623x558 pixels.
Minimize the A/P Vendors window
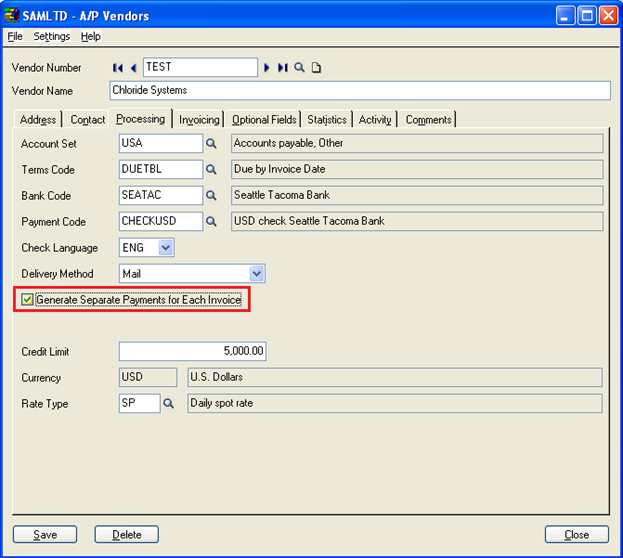pos(565,16)
